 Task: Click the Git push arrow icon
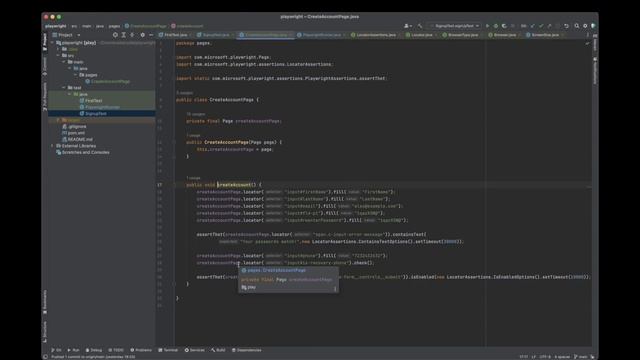[549, 26]
